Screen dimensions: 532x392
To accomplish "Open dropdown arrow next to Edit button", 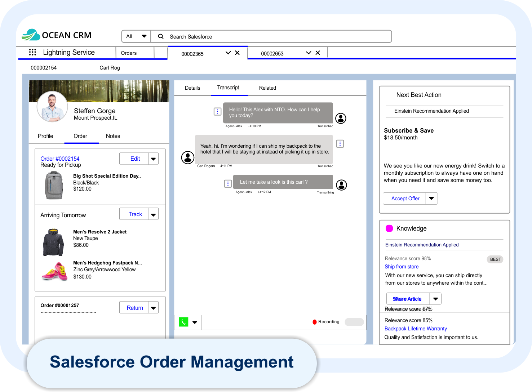I will (154, 159).
